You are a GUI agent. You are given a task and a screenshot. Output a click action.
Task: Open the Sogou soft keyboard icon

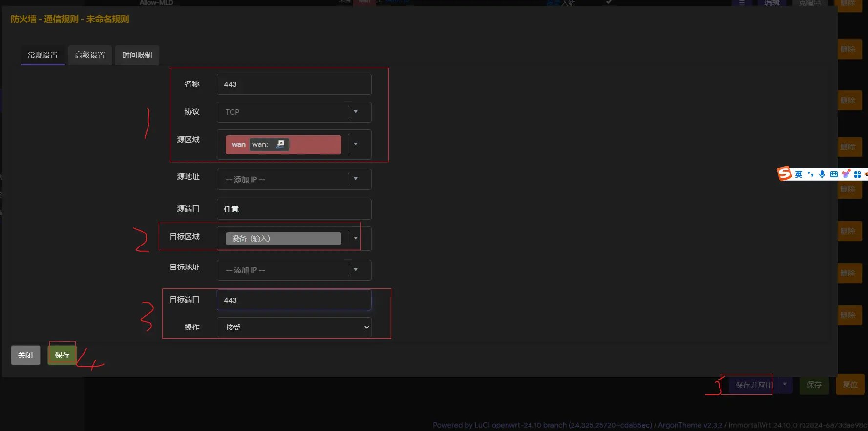pyautogui.click(x=834, y=174)
